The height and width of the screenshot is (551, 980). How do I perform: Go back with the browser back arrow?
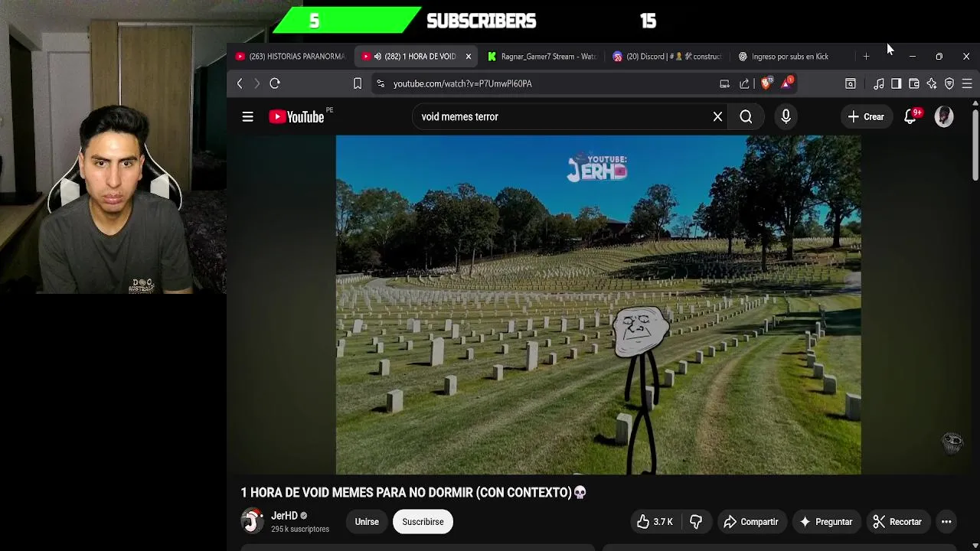click(240, 83)
